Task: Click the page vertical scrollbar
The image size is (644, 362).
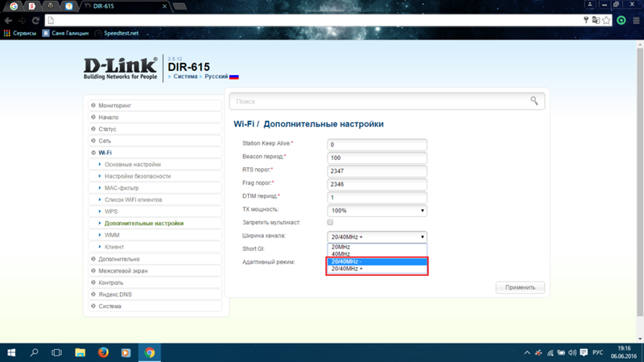Action: (x=640, y=180)
